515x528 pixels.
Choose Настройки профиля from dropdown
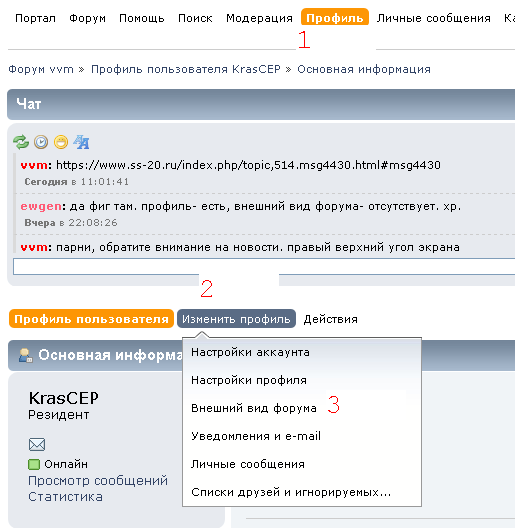tap(249, 380)
